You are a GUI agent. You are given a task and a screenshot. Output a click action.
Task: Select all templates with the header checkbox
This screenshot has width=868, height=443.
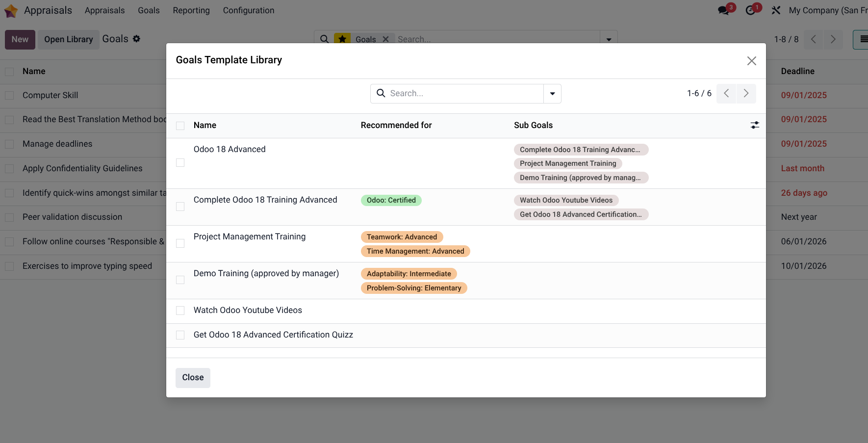click(180, 126)
